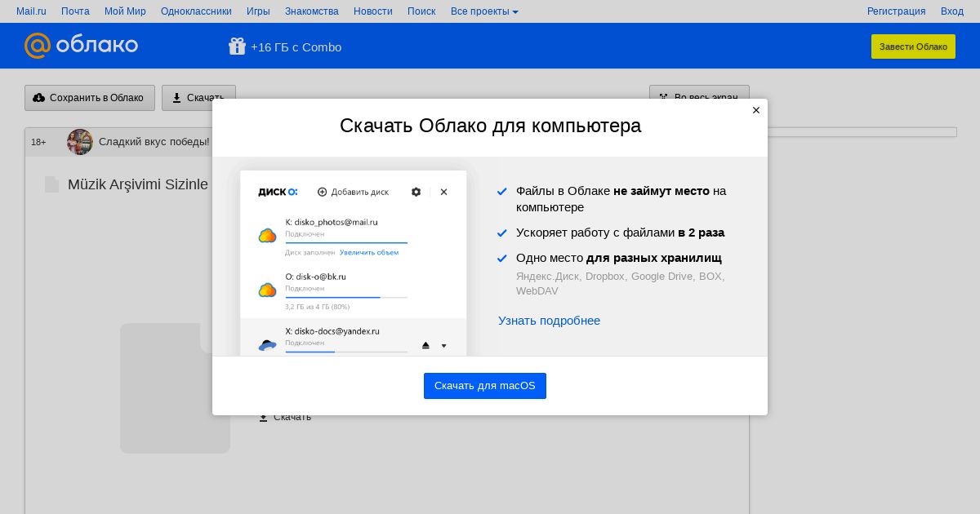Click text Ускоряет работу с файлами в 2 раза

tap(620, 233)
